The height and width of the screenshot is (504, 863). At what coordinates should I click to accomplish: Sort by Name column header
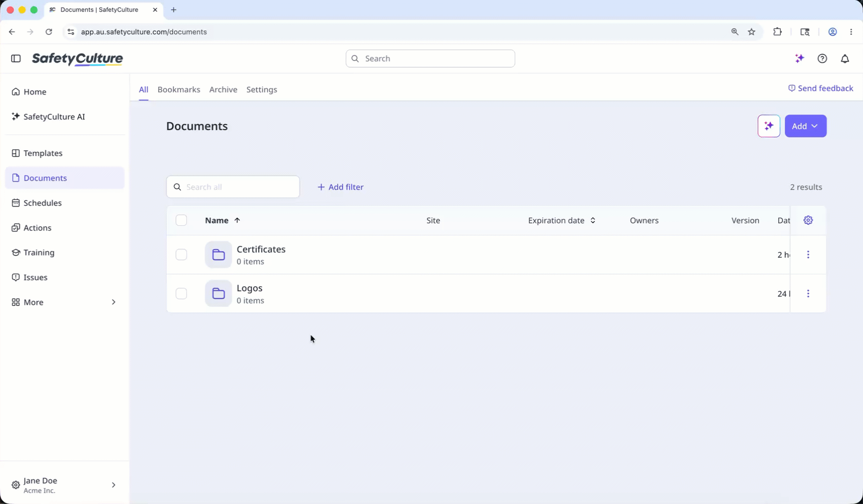coord(222,220)
